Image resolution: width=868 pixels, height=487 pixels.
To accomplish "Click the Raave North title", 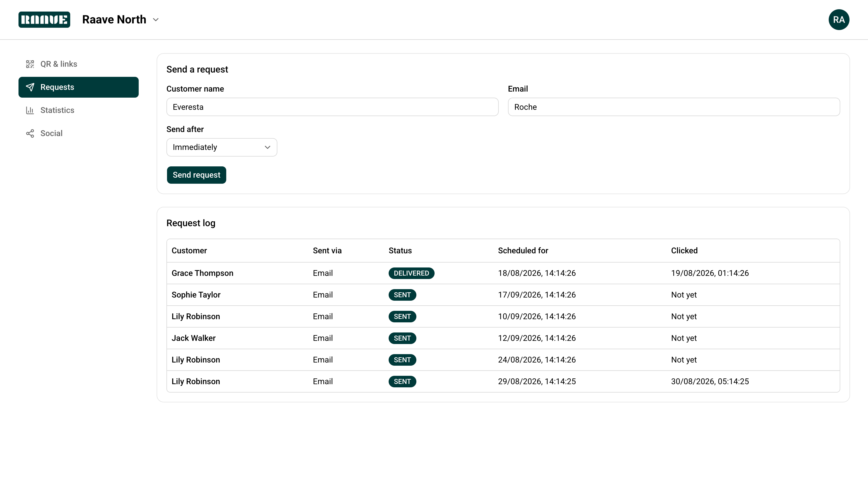I will (114, 20).
